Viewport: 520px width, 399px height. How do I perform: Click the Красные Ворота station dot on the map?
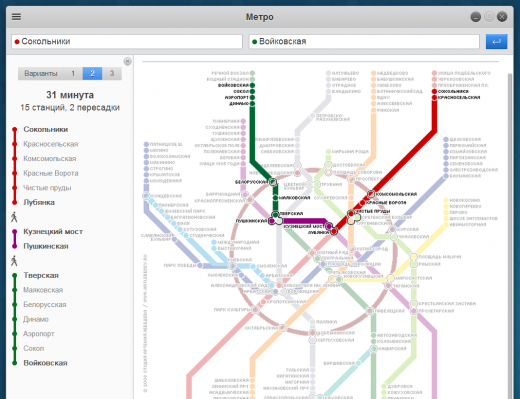click(x=363, y=202)
